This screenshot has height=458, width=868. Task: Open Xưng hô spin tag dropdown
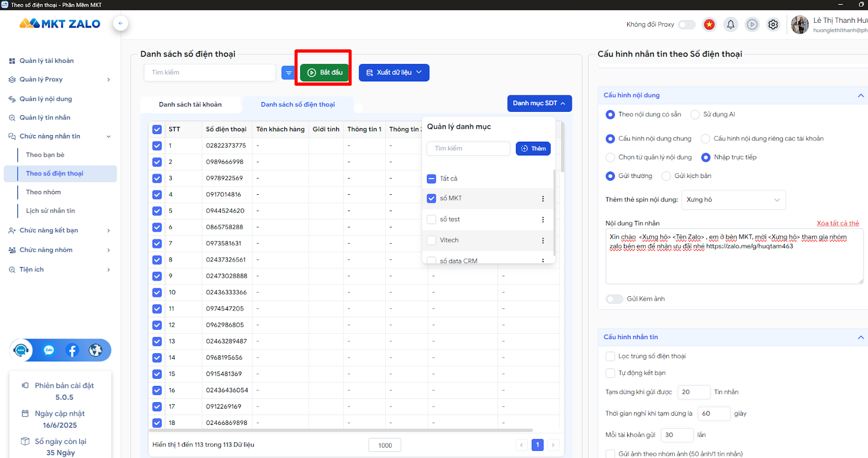pos(733,200)
